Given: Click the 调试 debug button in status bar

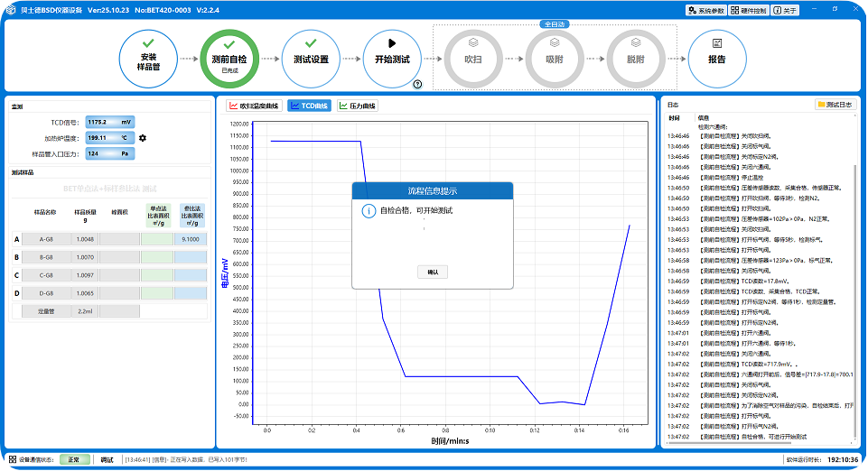Looking at the screenshot, I should pos(107,459).
